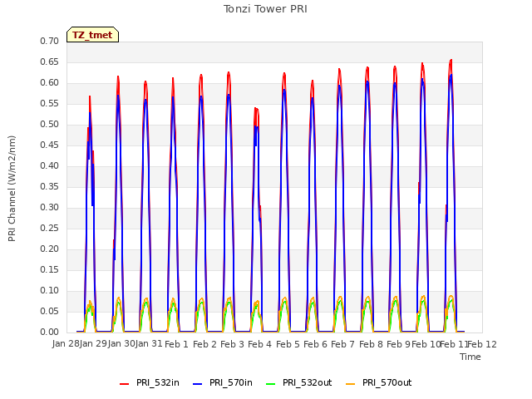Click the 0.25 y-axis tick label
Image resolution: width=532 pixels, height=399 pixels.
pos(50,228)
